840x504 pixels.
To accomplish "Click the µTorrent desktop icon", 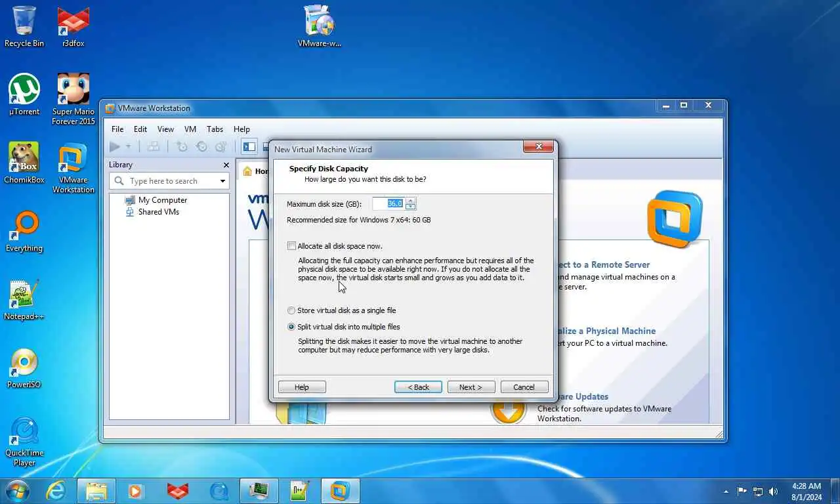I will pos(24,94).
